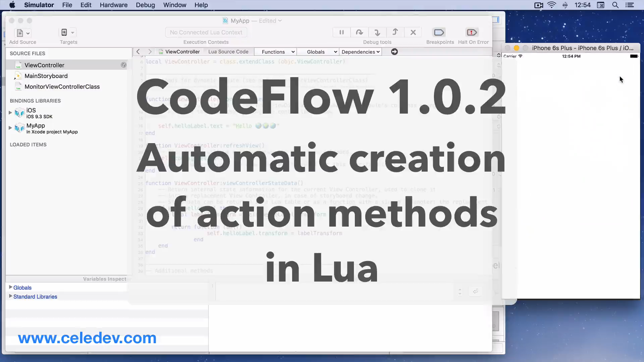644x362 pixels.
Task: Open the Add Source dropdown arrow
Action: click(28, 33)
